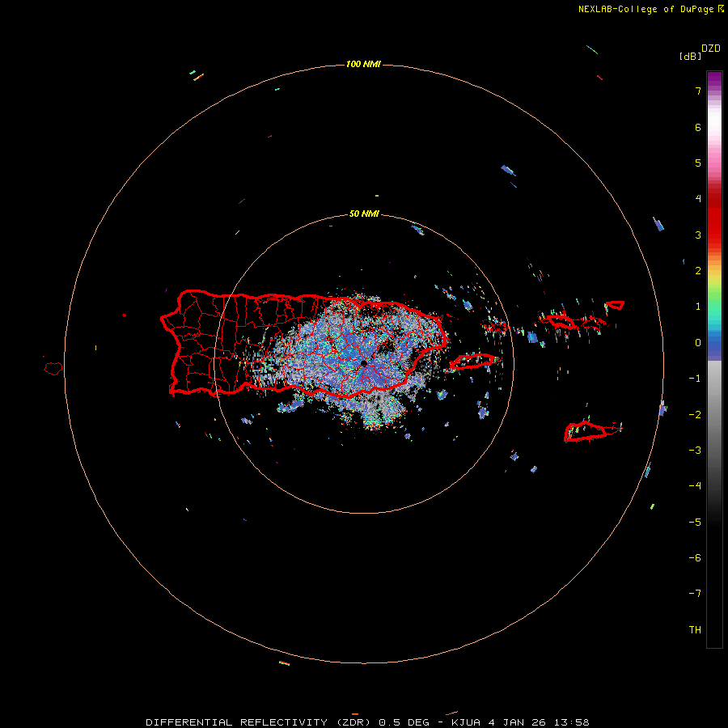Click the 2 value on the color scale
This screenshot has width=728, height=728.
point(698,271)
